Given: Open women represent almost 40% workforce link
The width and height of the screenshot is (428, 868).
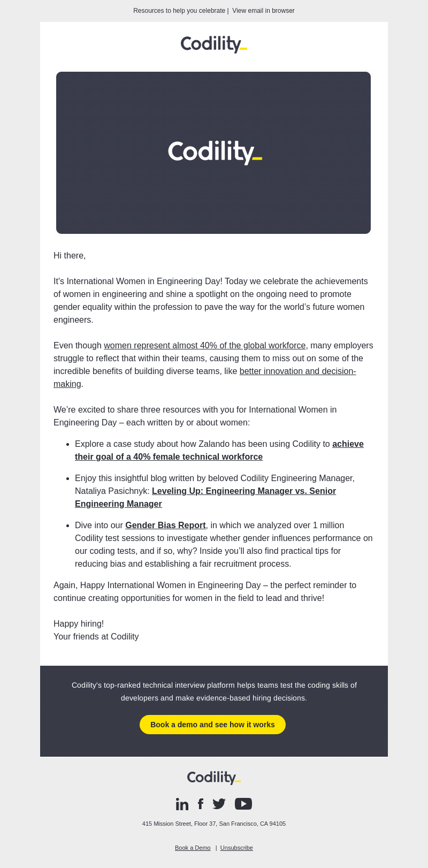Looking at the screenshot, I should (x=205, y=346).
